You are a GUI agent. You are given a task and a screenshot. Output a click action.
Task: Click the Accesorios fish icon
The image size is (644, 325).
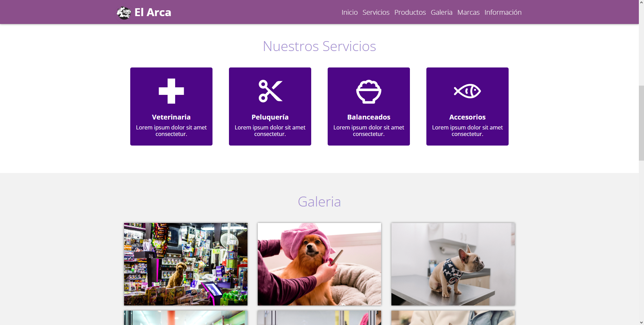467,91
